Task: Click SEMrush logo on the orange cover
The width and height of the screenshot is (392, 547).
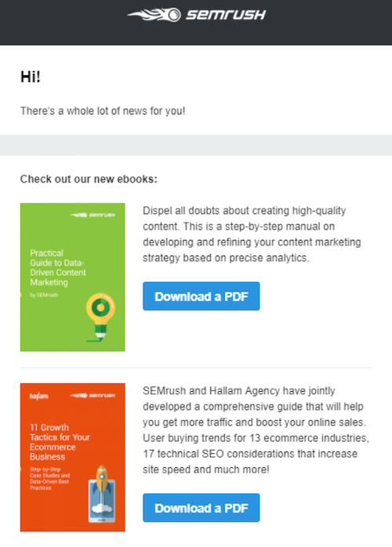Action: (x=93, y=395)
